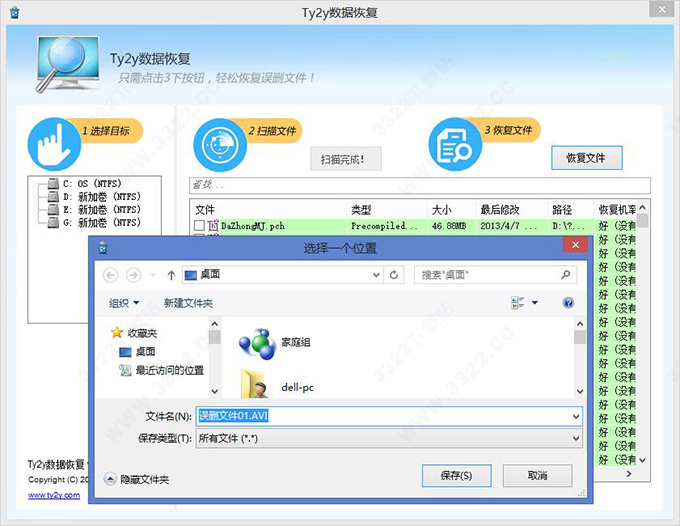Sort by the 最后修改 column header
The width and height of the screenshot is (680, 526).
[512, 210]
